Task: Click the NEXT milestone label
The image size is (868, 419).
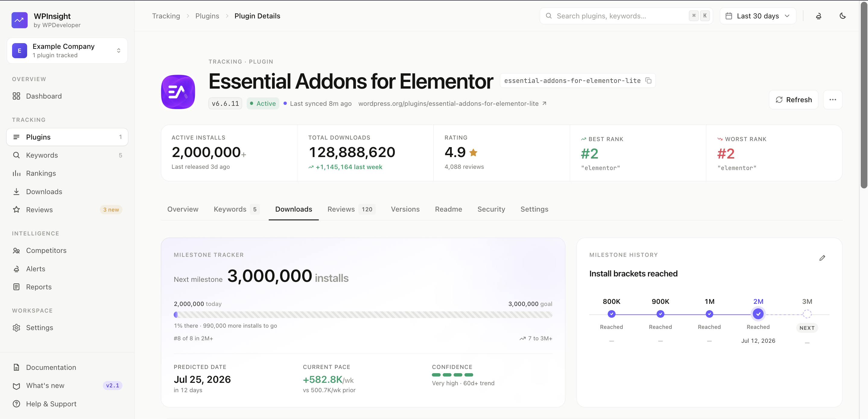Action: tap(807, 328)
